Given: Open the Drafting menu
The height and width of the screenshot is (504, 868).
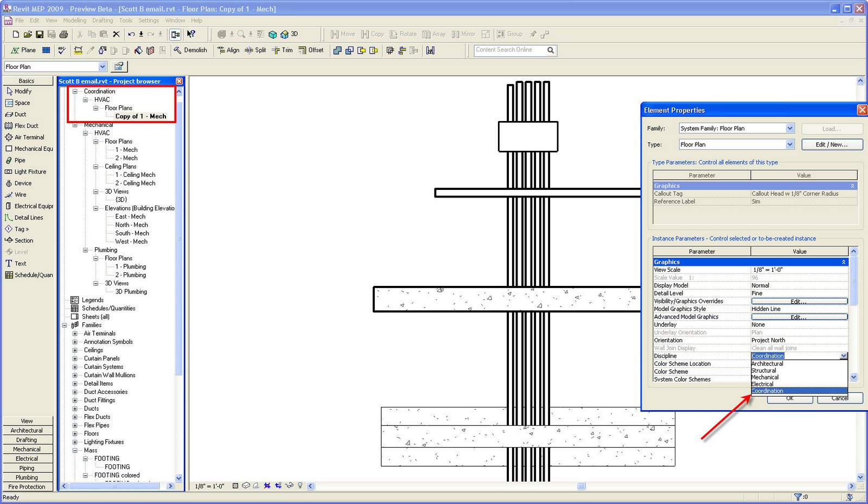Looking at the screenshot, I should click(103, 21).
